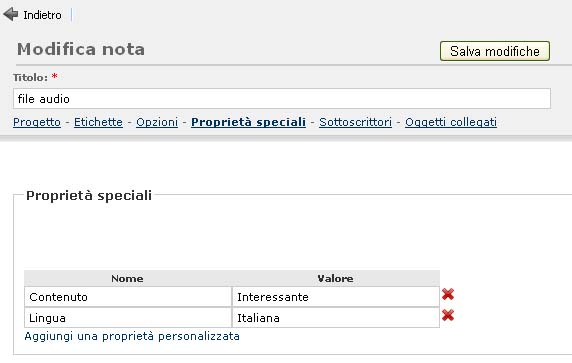The image size is (572, 363).
Task: Edit the Italiana value field
Action: point(336,318)
